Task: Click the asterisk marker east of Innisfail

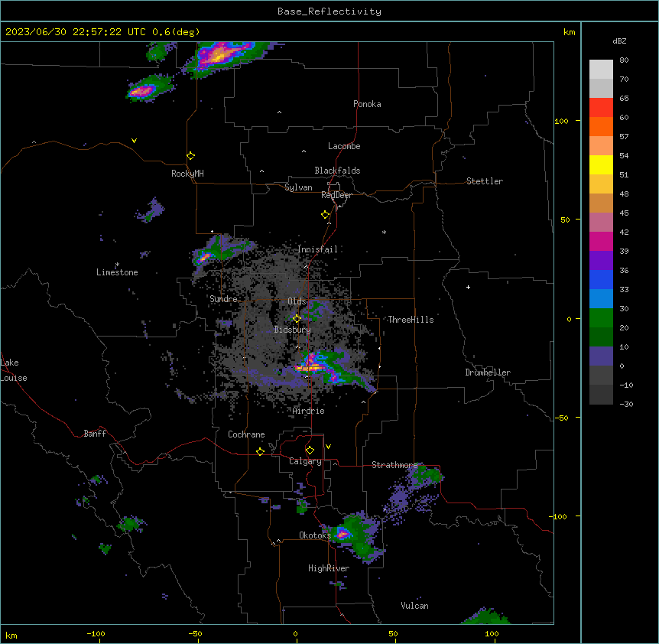Action: (384, 232)
